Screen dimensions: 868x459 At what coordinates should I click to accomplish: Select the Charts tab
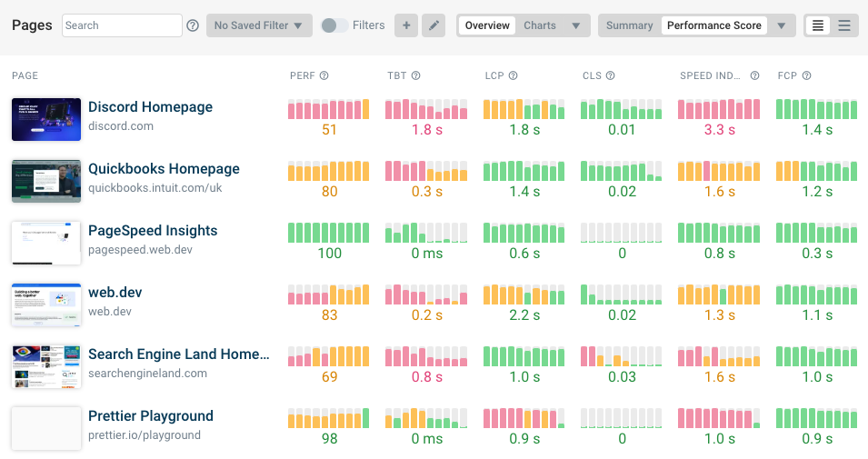(540, 25)
